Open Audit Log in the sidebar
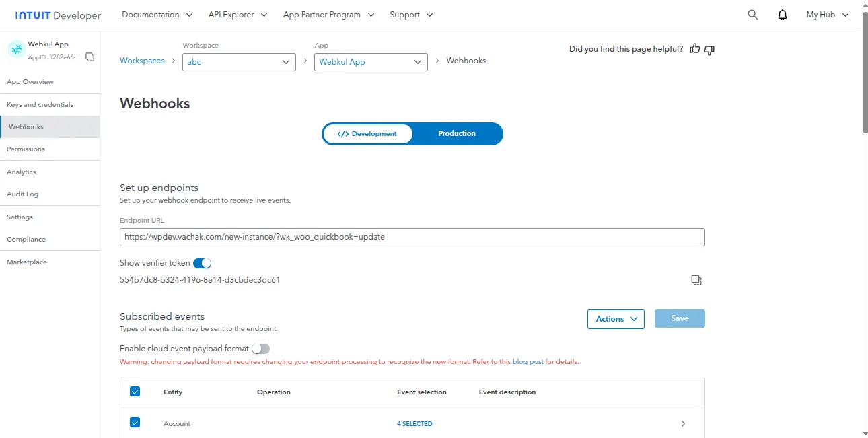The height and width of the screenshot is (438, 868). point(22,194)
